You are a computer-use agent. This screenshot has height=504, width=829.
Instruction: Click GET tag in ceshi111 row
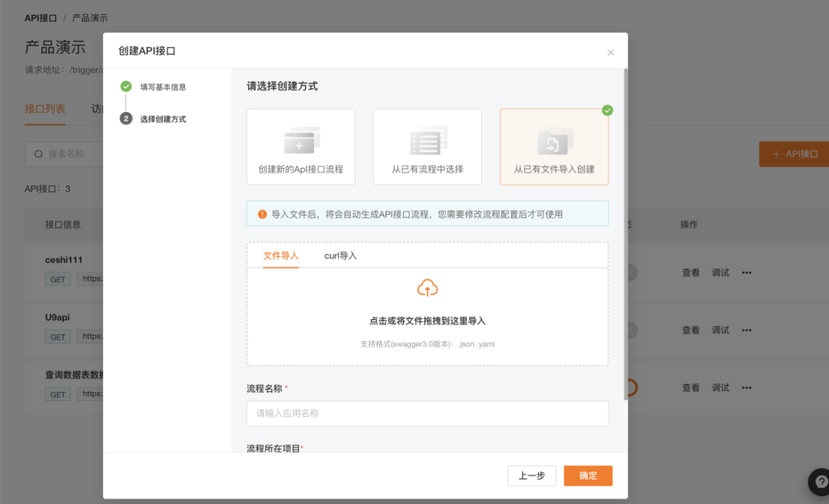pos(58,279)
